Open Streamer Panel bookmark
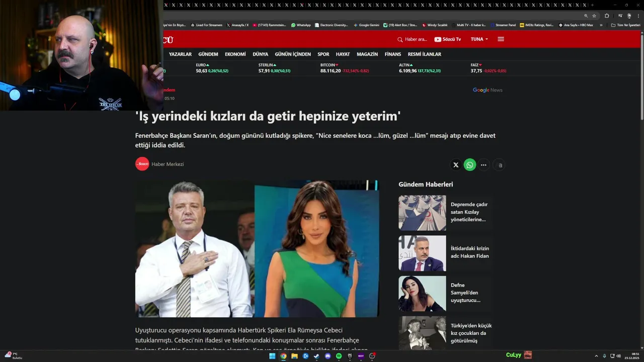Image resolution: width=644 pixels, height=362 pixels. (502, 25)
